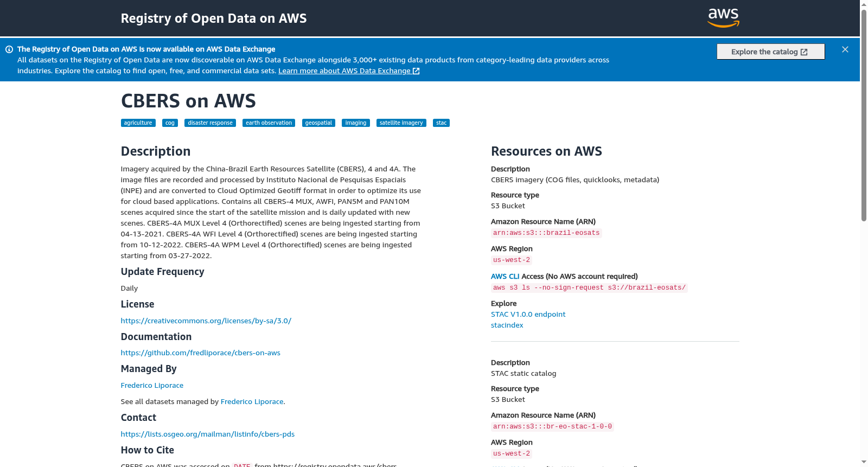The width and height of the screenshot is (868, 467).
Task: Click the info icon in the blue banner
Action: pos(9,49)
